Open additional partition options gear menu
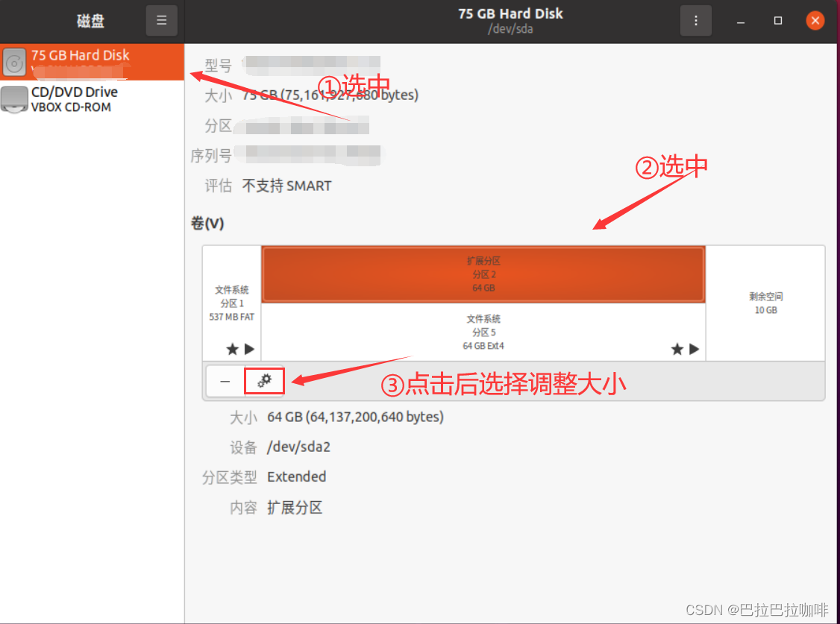The height and width of the screenshot is (624, 840). (x=264, y=381)
